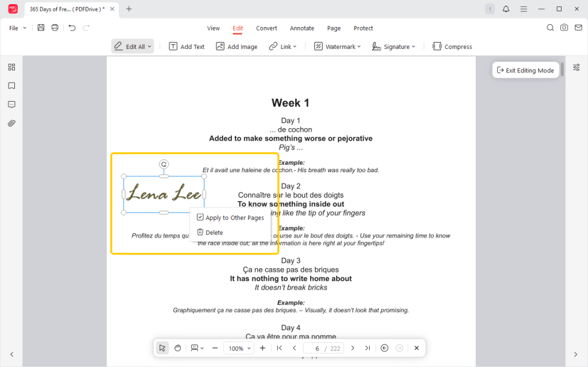Open the thumbnails panel in left sidebar
This screenshot has width=588, height=367.
pyautogui.click(x=11, y=67)
